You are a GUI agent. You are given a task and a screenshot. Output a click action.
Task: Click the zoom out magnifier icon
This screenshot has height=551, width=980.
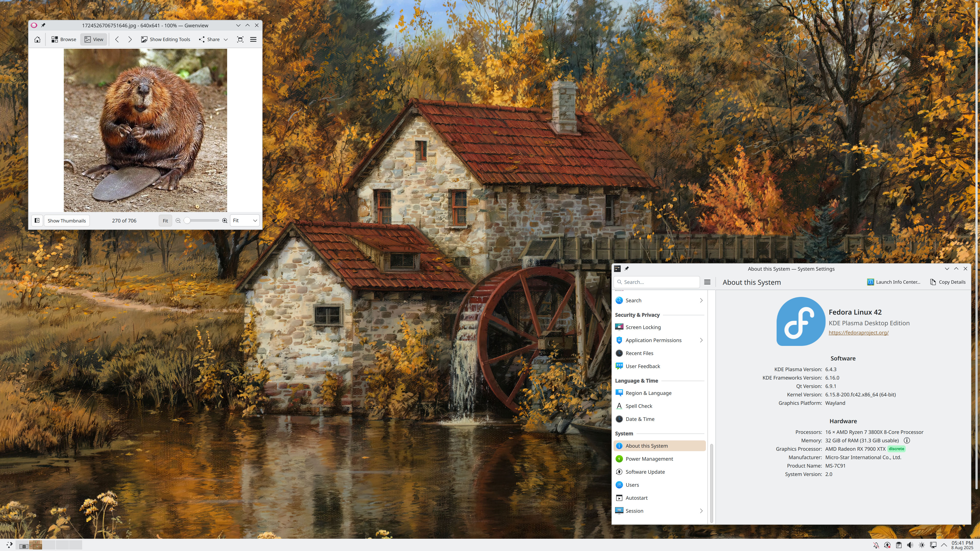click(x=178, y=221)
